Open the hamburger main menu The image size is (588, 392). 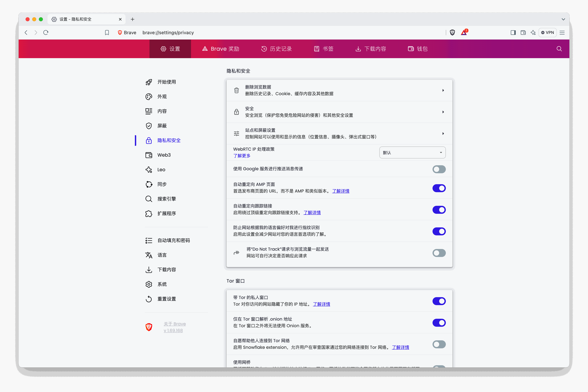pyautogui.click(x=562, y=33)
